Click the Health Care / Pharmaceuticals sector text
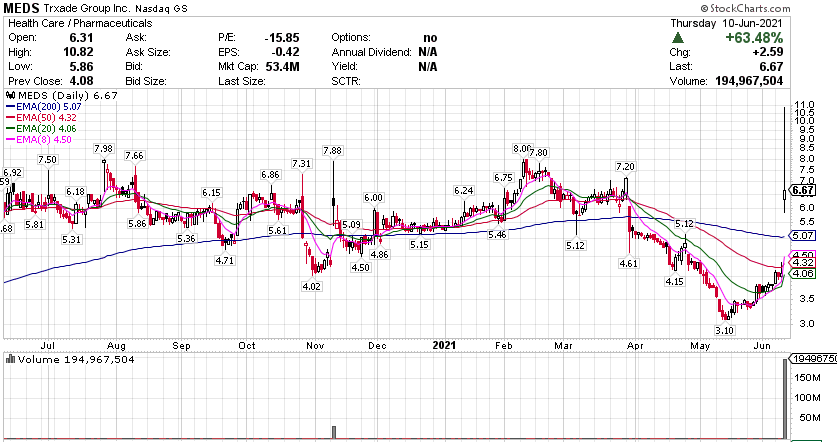 pyautogui.click(x=80, y=23)
